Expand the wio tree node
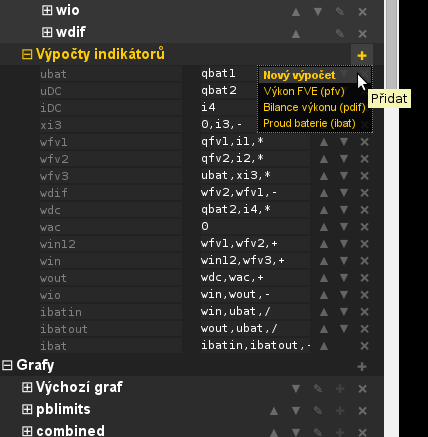Screen dimensions: 428x437 [47, 10]
